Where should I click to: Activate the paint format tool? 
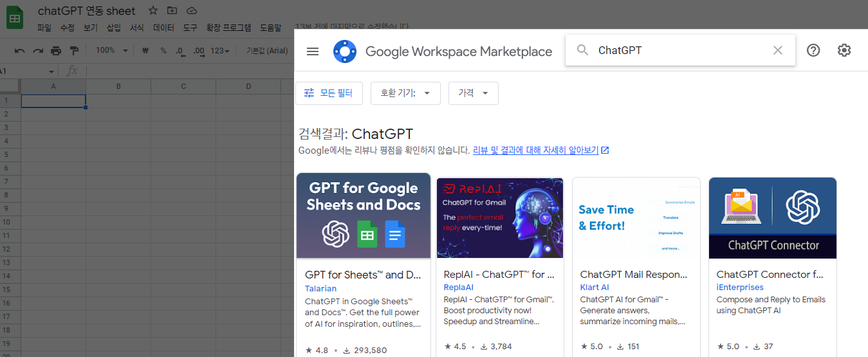(x=74, y=51)
